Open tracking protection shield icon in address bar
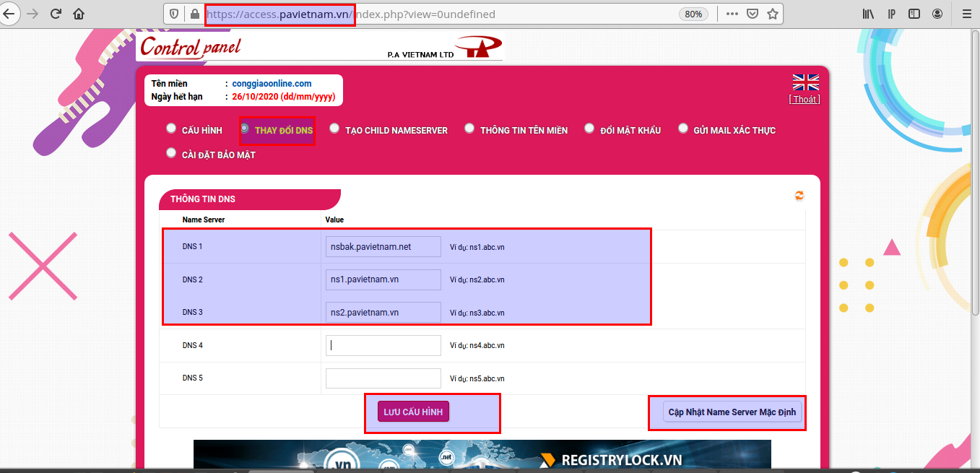Image resolution: width=980 pixels, height=473 pixels. point(174,14)
